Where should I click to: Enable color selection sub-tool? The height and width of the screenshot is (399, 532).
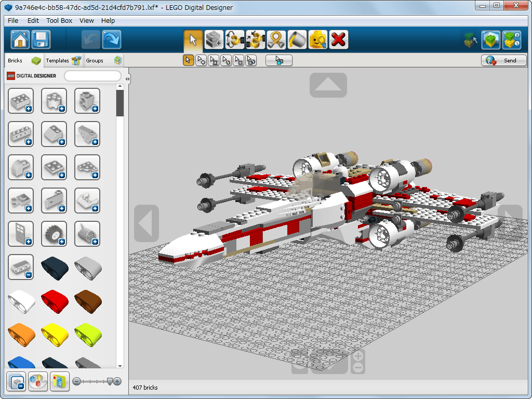click(226, 60)
